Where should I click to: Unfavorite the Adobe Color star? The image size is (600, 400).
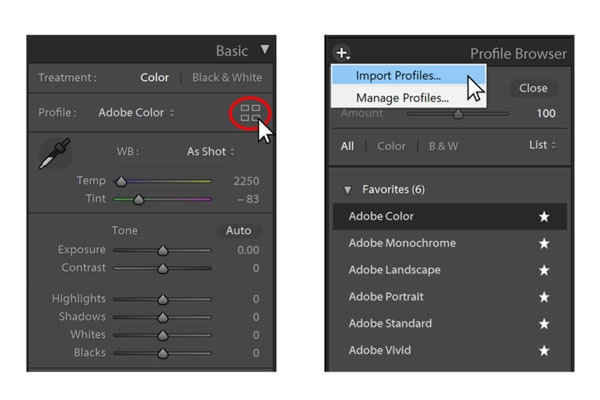tap(544, 216)
